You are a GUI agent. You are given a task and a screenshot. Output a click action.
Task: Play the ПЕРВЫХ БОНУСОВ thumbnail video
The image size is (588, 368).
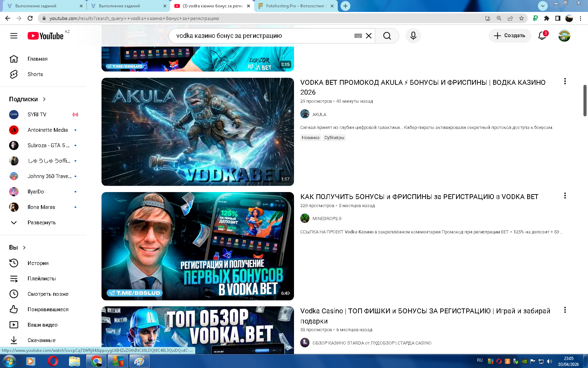pyautogui.click(x=198, y=246)
